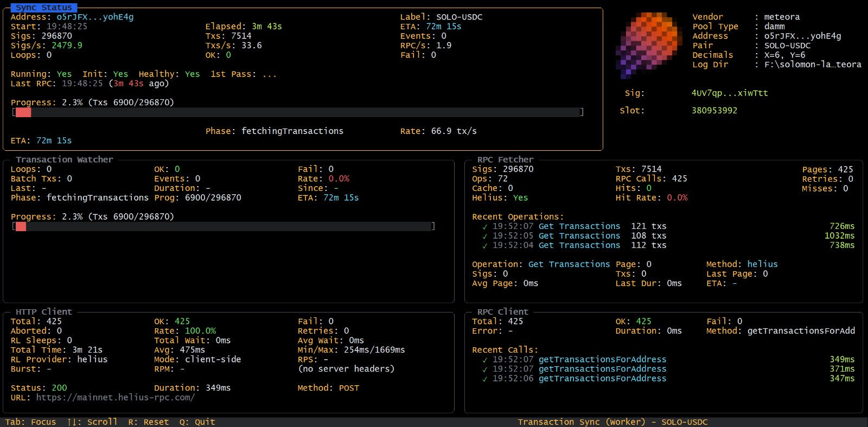The height and width of the screenshot is (427, 868).
Task: Click the 112 txs operation row
Action: 668,245
